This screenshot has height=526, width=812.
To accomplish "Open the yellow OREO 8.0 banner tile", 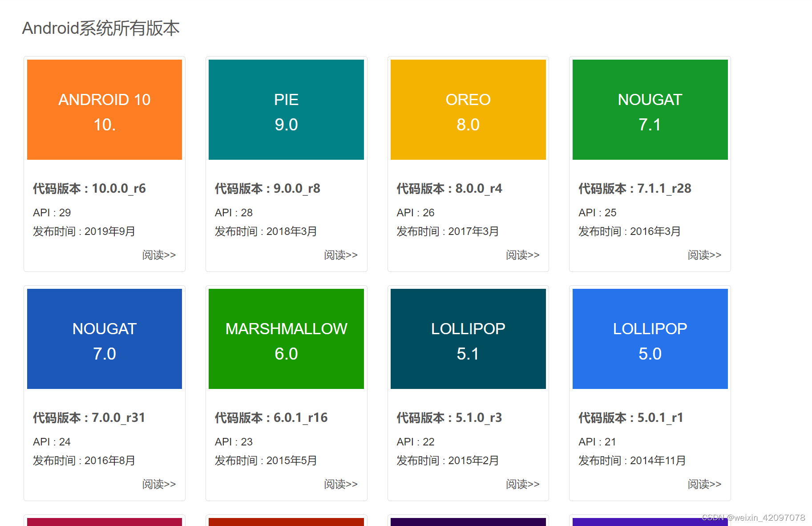I will 468,109.
